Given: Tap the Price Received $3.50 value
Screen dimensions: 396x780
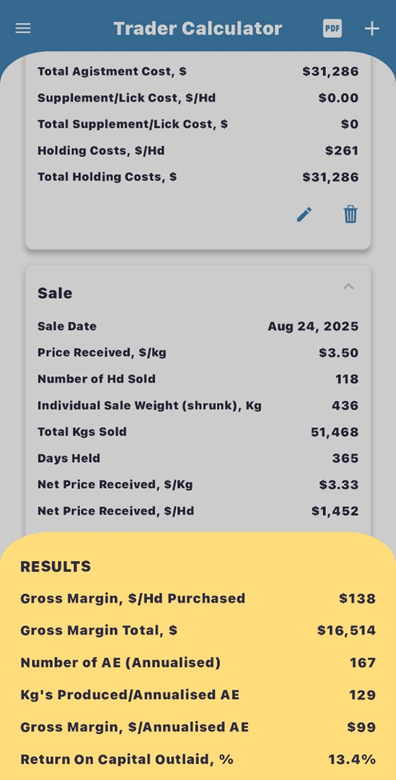Looking at the screenshot, I should (x=338, y=353).
